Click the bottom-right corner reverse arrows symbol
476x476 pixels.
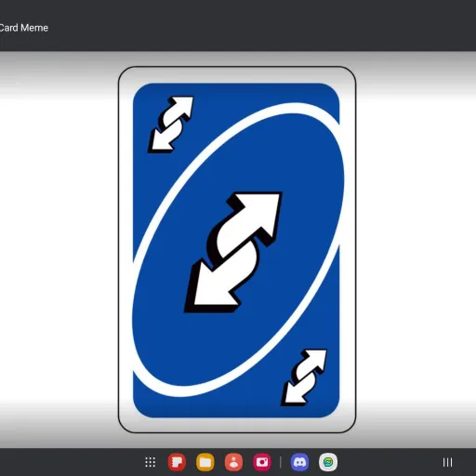pos(304,377)
